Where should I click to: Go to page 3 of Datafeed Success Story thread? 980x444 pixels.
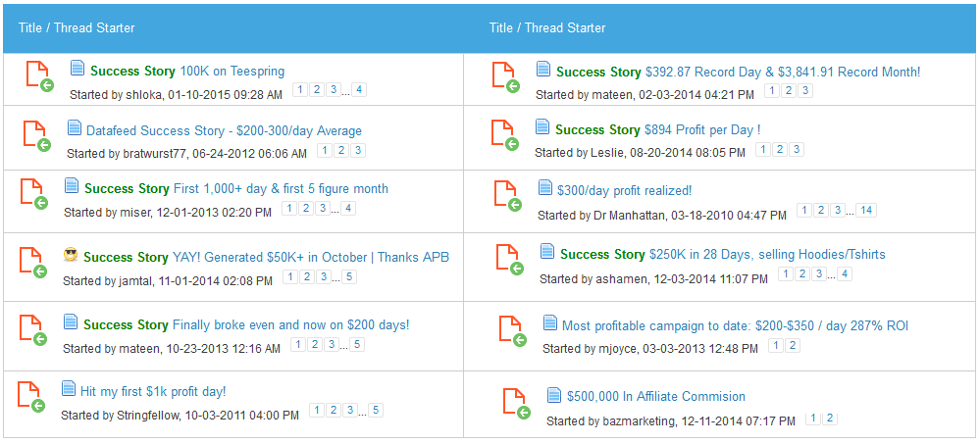357,151
